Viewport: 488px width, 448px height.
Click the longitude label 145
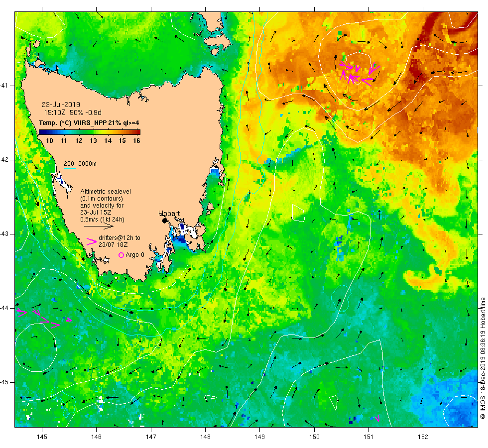coord(42,437)
